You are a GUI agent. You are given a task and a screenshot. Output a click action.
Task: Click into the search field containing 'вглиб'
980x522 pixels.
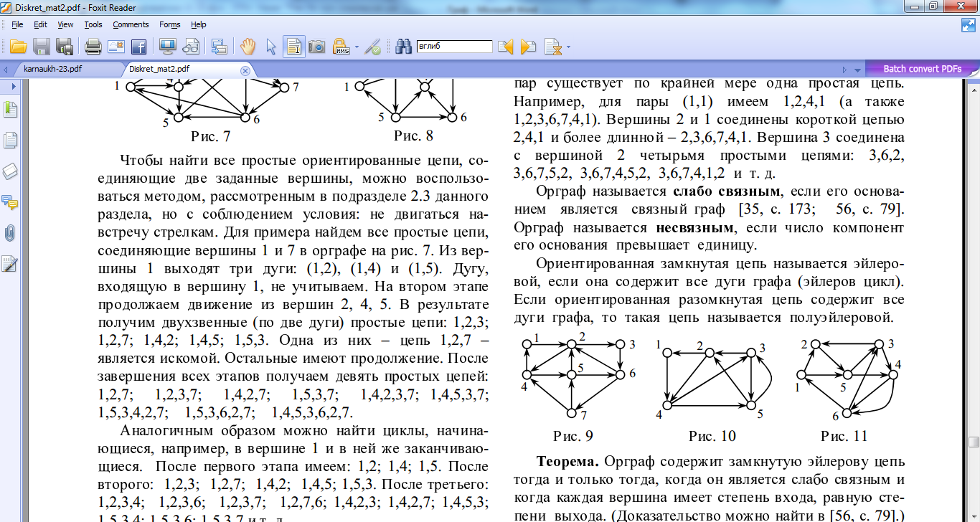pos(455,47)
